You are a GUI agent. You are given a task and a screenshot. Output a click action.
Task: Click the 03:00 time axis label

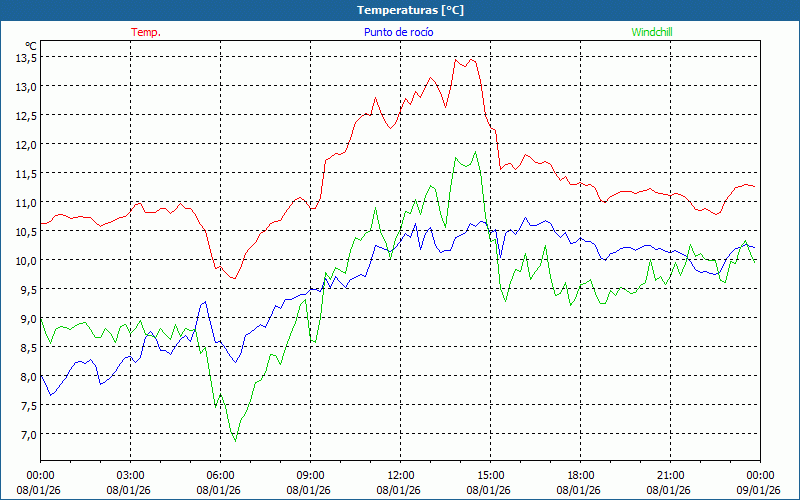click(x=131, y=475)
